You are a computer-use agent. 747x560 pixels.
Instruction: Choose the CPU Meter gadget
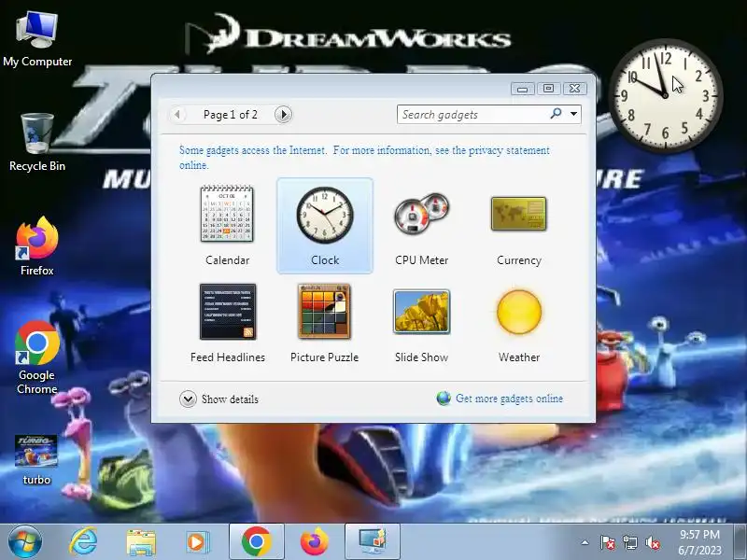pos(422,225)
